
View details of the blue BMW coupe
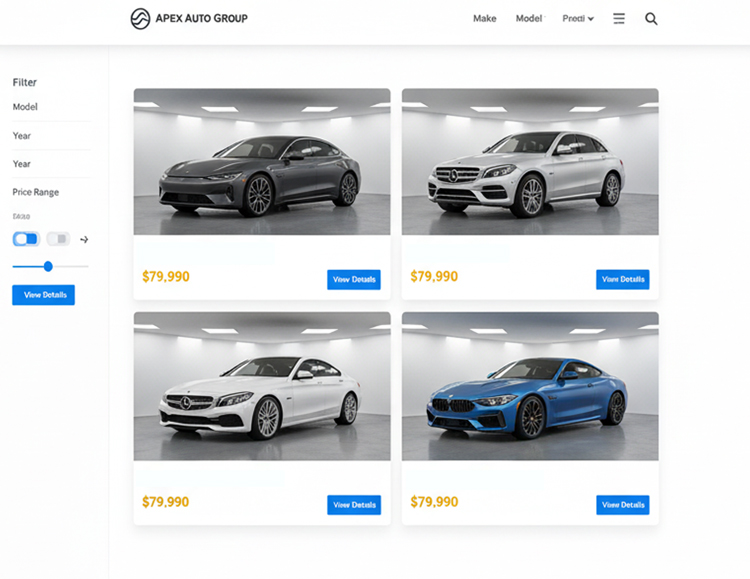coord(623,505)
